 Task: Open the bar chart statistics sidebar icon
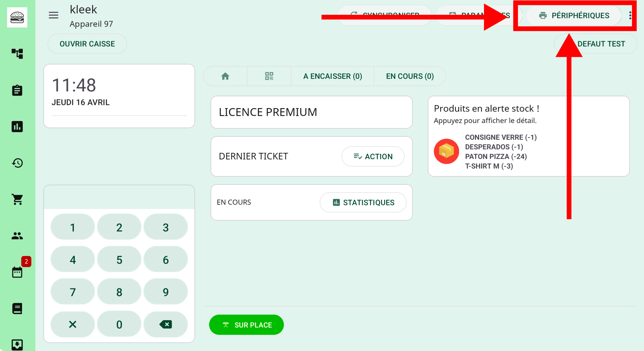click(x=17, y=127)
